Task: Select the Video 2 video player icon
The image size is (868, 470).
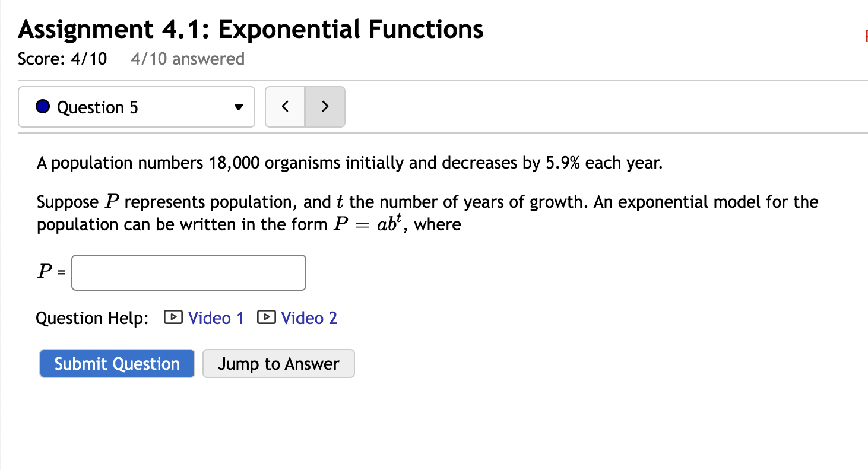Action: 267,318
